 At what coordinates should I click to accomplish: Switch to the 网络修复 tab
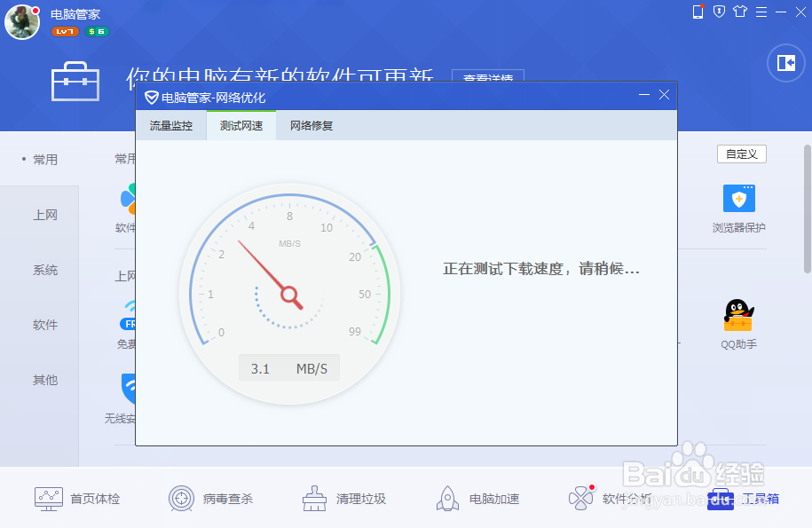(311, 126)
